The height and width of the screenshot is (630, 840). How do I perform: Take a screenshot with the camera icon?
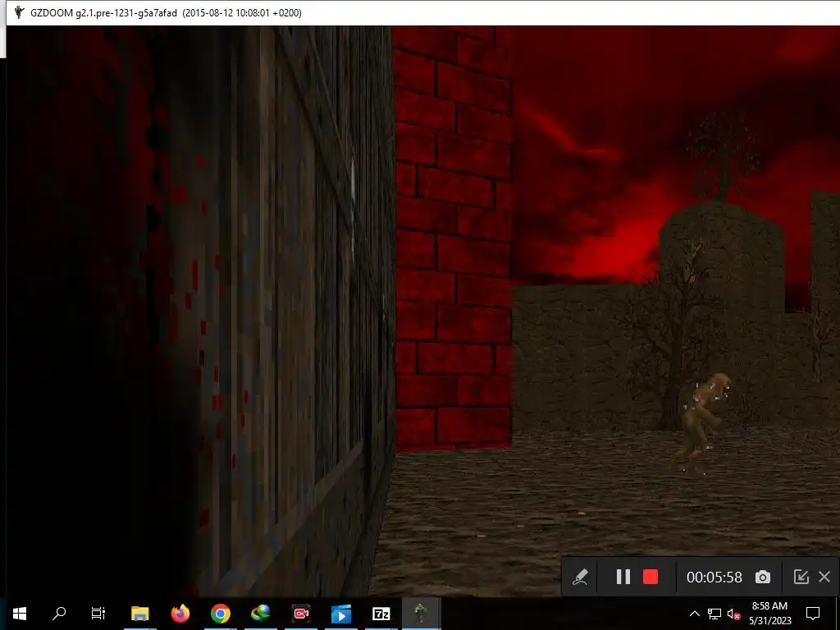(x=763, y=577)
